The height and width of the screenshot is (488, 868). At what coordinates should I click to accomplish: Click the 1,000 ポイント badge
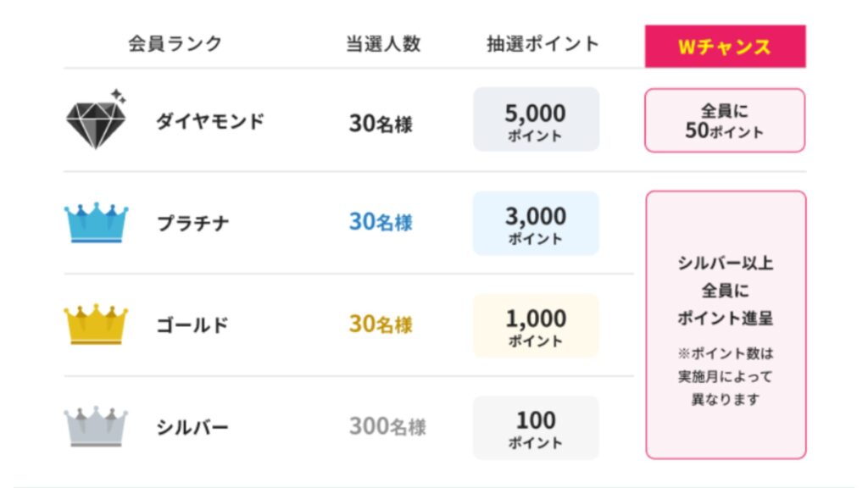(x=536, y=326)
